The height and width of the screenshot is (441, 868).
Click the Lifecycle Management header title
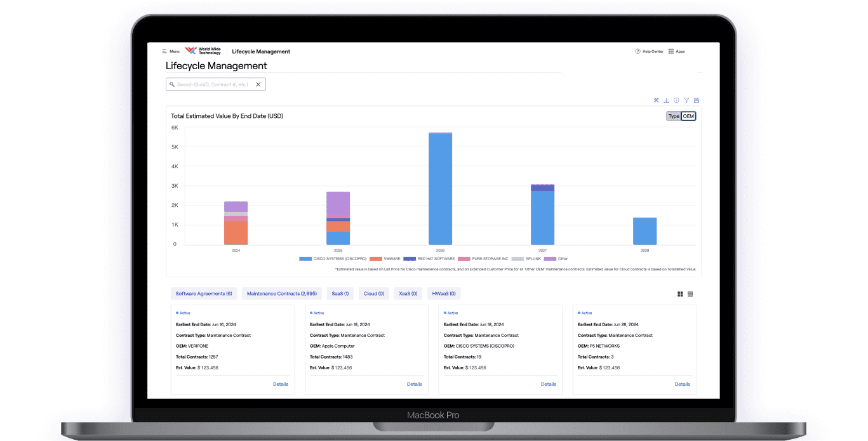pyautogui.click(x=261, y=51)
